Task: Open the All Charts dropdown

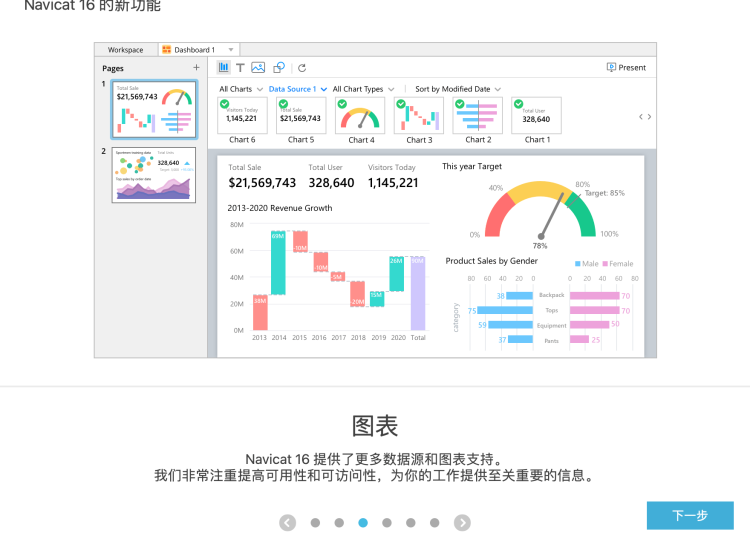Action: point(241,89)
